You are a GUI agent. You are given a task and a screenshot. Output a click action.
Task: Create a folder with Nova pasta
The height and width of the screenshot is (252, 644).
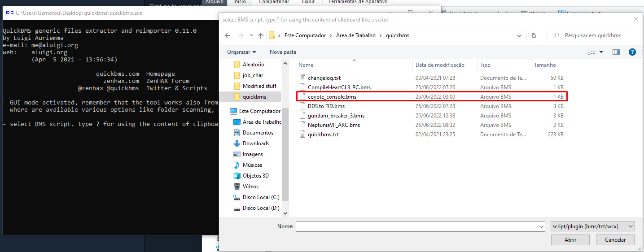[x=283, y=52]
